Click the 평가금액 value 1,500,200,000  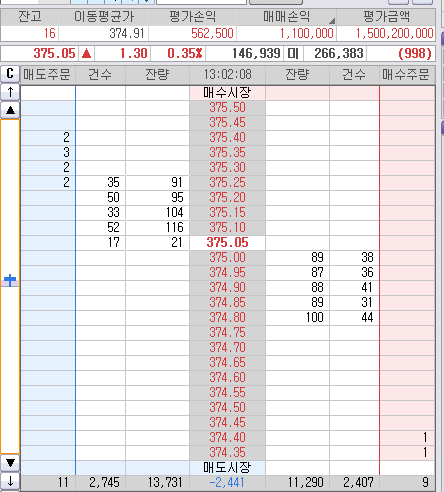386,33
